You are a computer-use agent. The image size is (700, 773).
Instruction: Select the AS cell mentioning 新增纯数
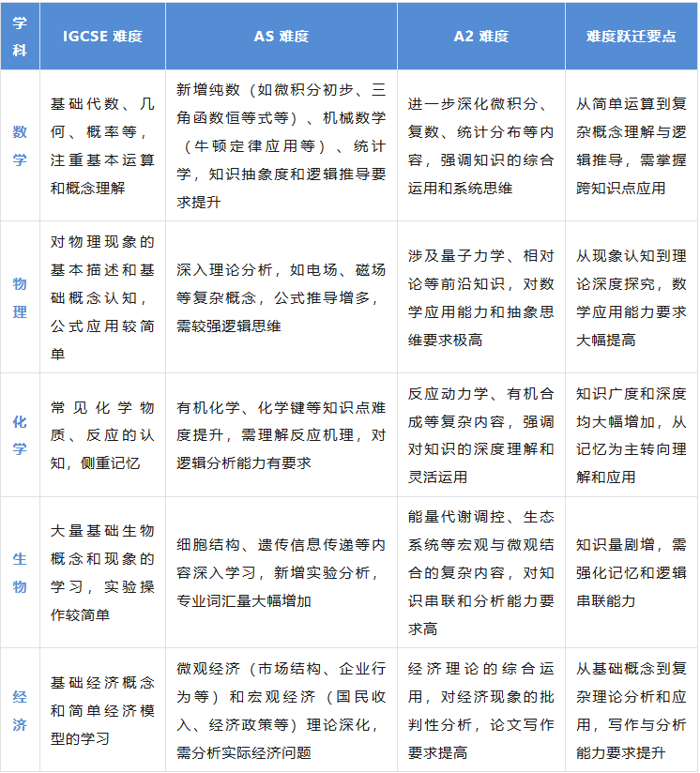[x=281, y=145]
